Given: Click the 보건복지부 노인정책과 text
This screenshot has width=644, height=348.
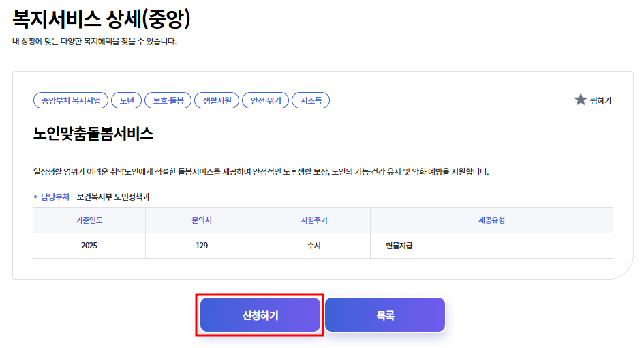Looking at the screenshot, I should point(113,197).
